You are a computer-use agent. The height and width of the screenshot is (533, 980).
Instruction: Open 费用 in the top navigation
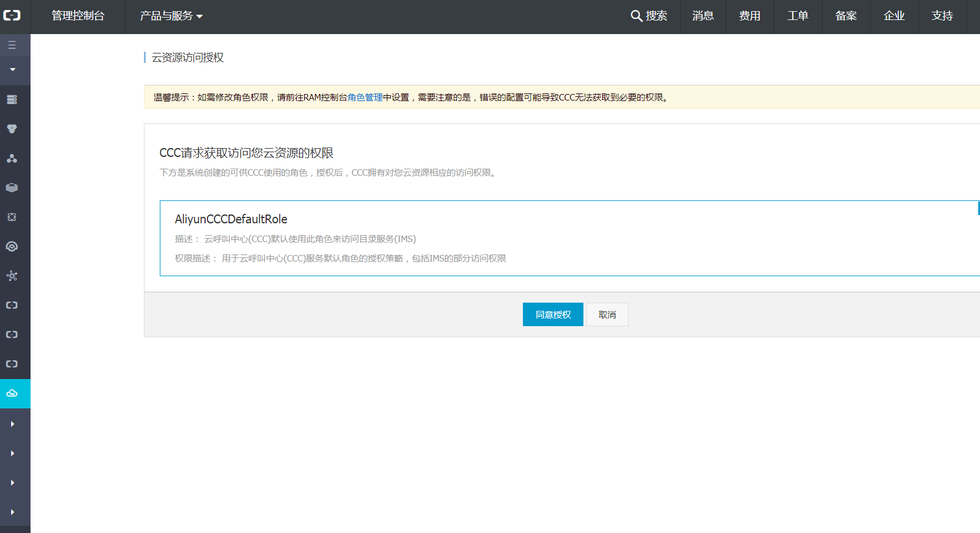click(750, 16)
